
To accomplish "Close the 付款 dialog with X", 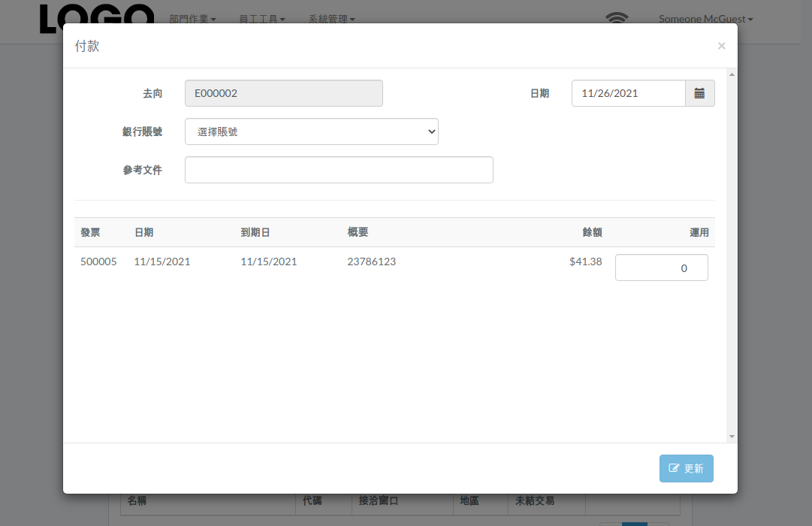I will 721,46.
